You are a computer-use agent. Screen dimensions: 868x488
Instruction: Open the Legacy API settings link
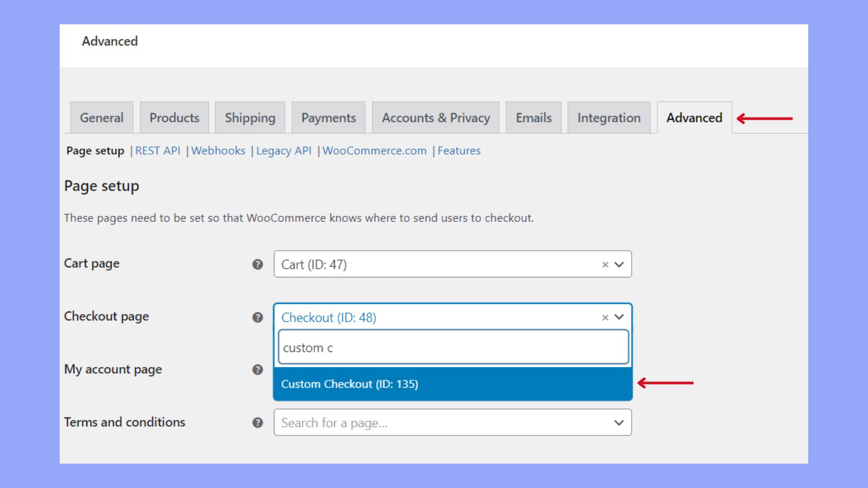click(x=283, y=150)
